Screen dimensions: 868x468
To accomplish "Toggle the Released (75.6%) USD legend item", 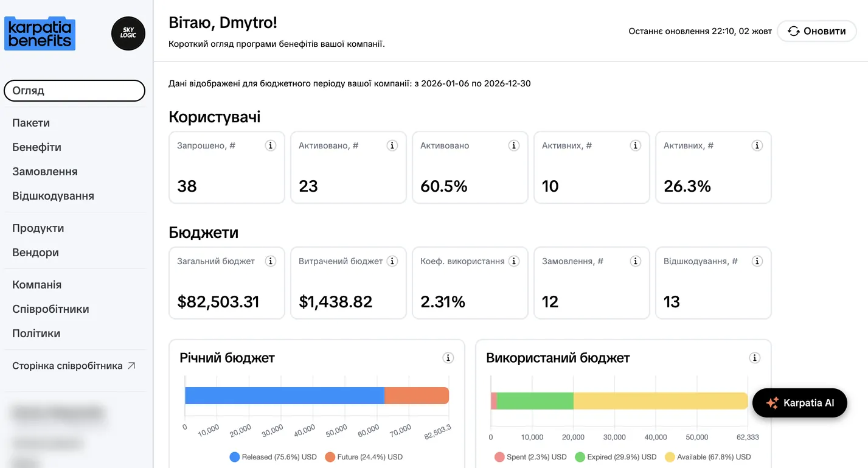I will point(273,457).
